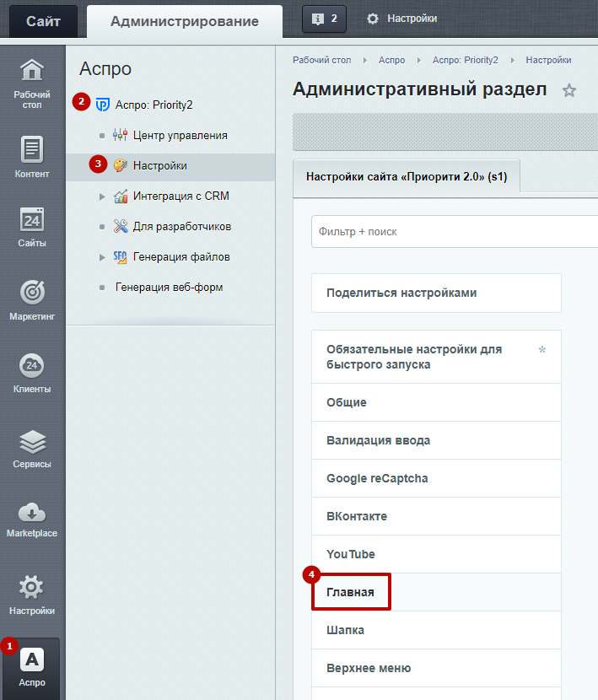
Task: Switch to the Сайт tab
Action: (43, 21)
